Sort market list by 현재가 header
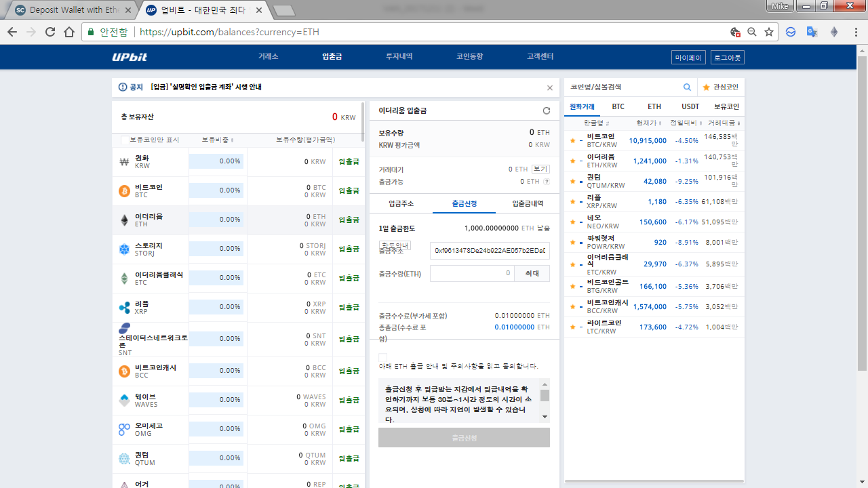The width and height of the screenshot is (868, 488). pyautogui.click(x=649, y=123)
